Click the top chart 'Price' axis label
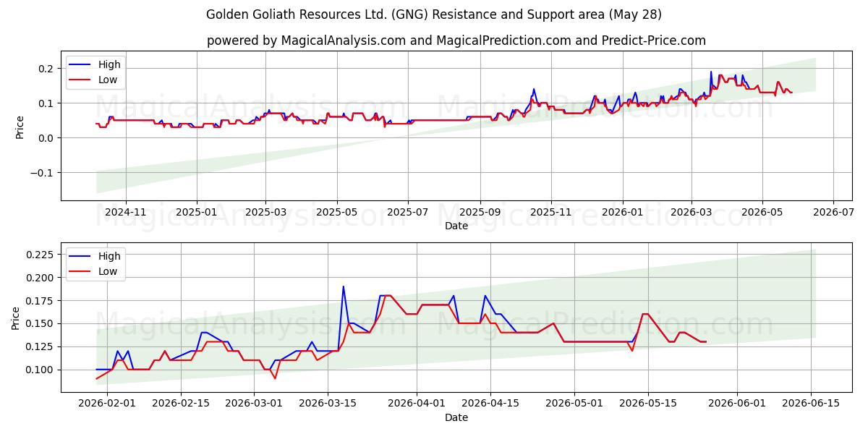Viewport: 868px width, 434px height. point(20,126)
